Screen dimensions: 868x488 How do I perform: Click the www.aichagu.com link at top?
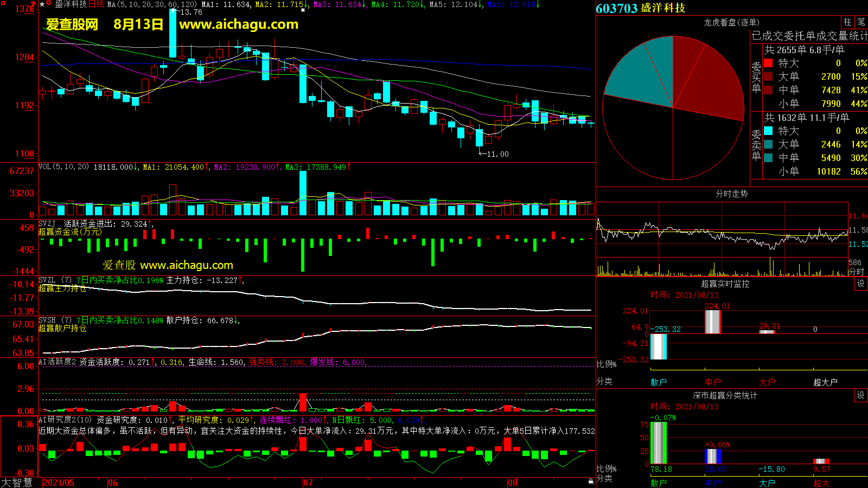(239, 24)
